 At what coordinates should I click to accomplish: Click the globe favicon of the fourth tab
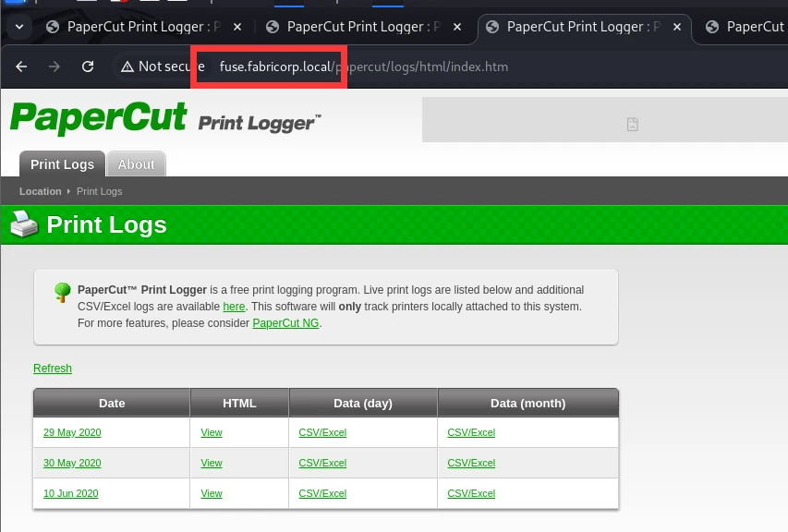(x=712, y=27)
